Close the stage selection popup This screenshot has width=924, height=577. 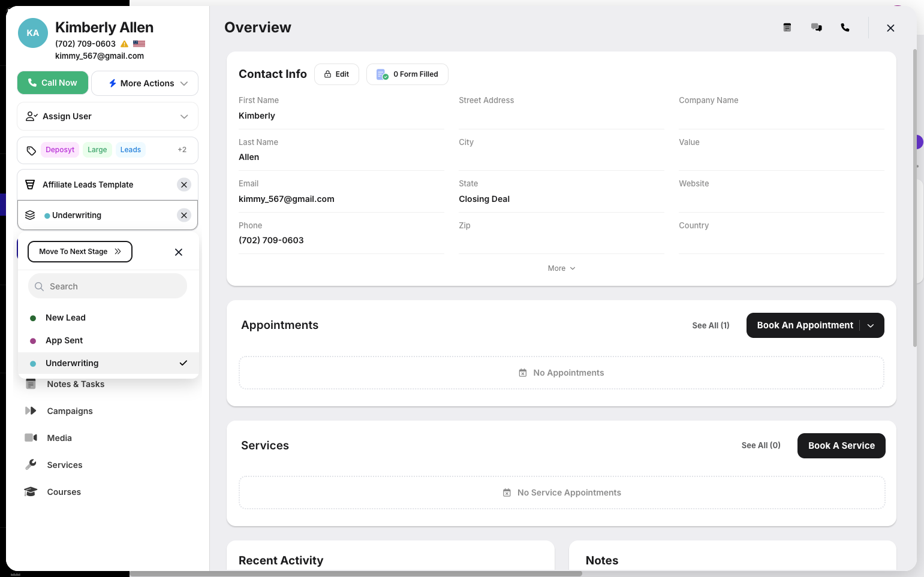tap(179, 252)
